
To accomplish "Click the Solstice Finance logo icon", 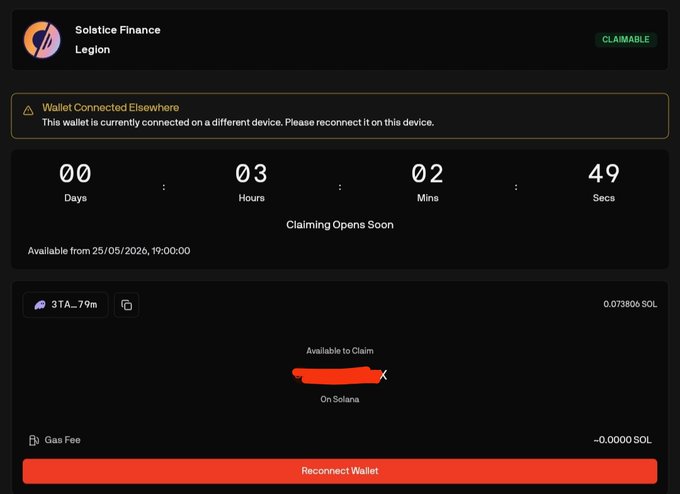I will pyautogui.click(x=42, y=39).
